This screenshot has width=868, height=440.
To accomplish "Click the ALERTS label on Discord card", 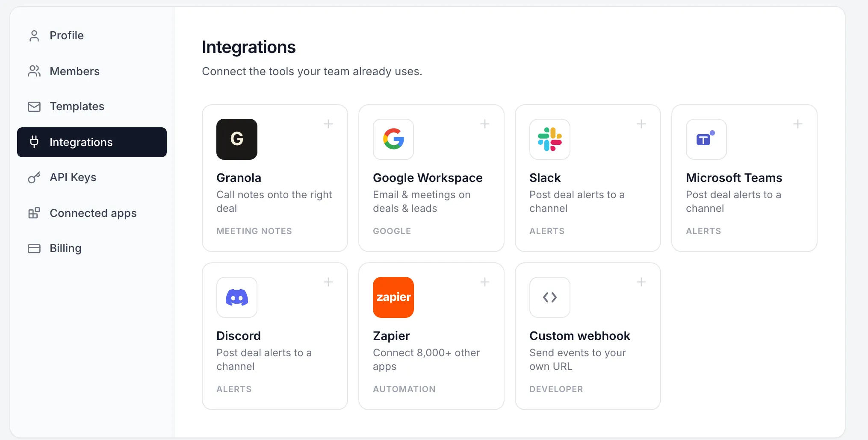I will pyautogui.click(x=234, y=389).
